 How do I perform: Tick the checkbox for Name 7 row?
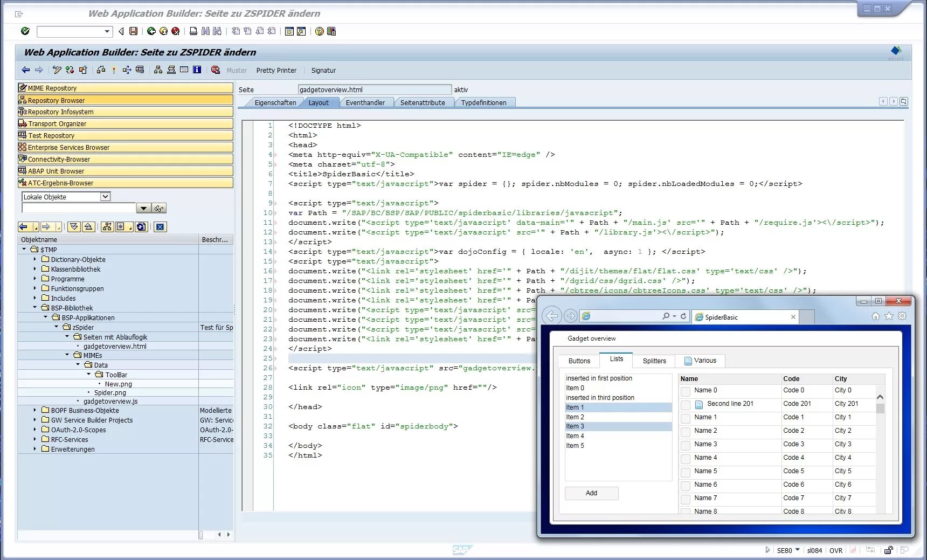point(686,499)
